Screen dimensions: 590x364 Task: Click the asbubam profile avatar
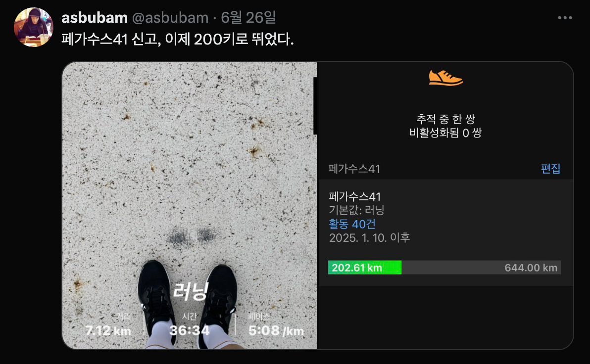pyautogui.click(x=34, y=27)
